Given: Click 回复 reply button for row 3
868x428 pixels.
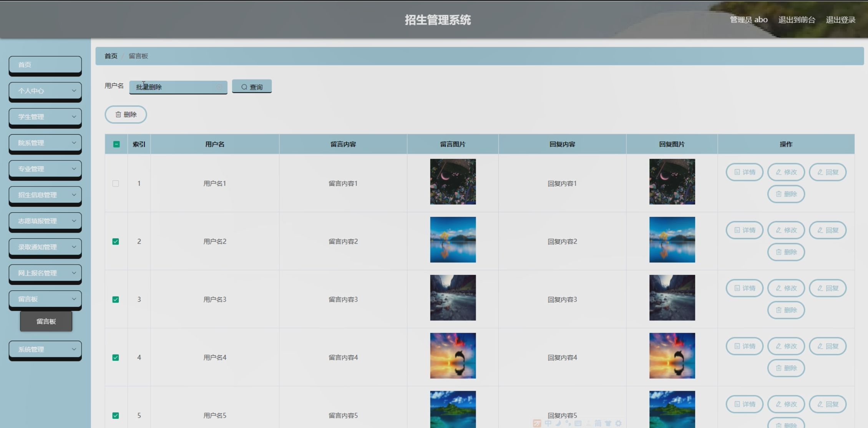Looking at the screenshot, I should 827,288.
